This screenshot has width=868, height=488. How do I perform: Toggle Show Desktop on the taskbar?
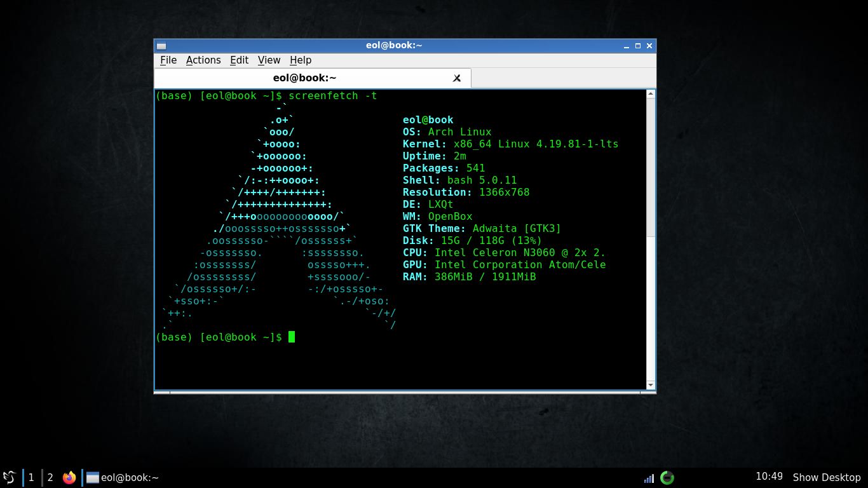click(x=826, y=477)
